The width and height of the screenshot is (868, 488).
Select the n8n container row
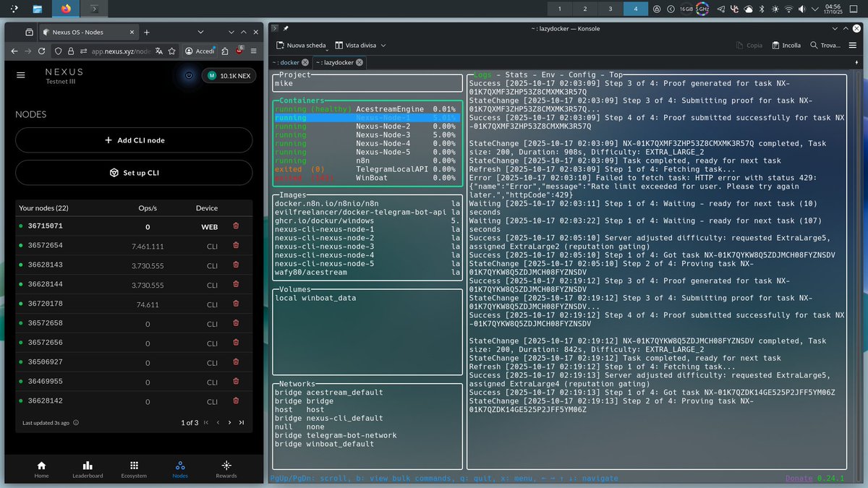365,160
